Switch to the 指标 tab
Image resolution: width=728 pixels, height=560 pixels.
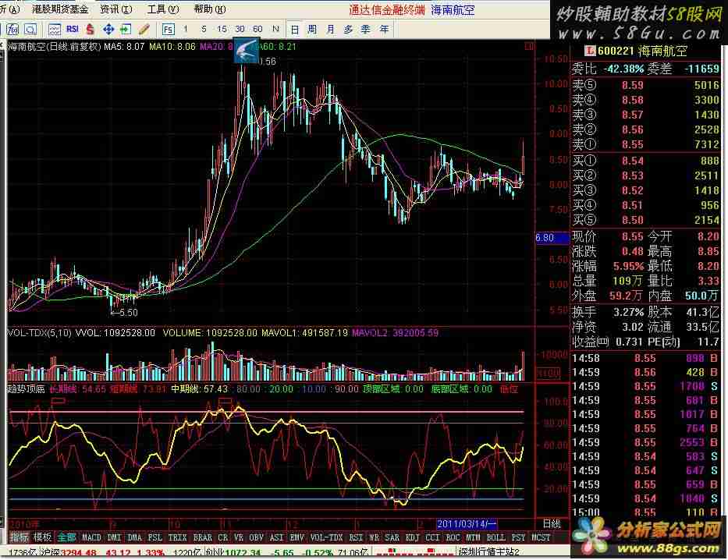(20, 537)
